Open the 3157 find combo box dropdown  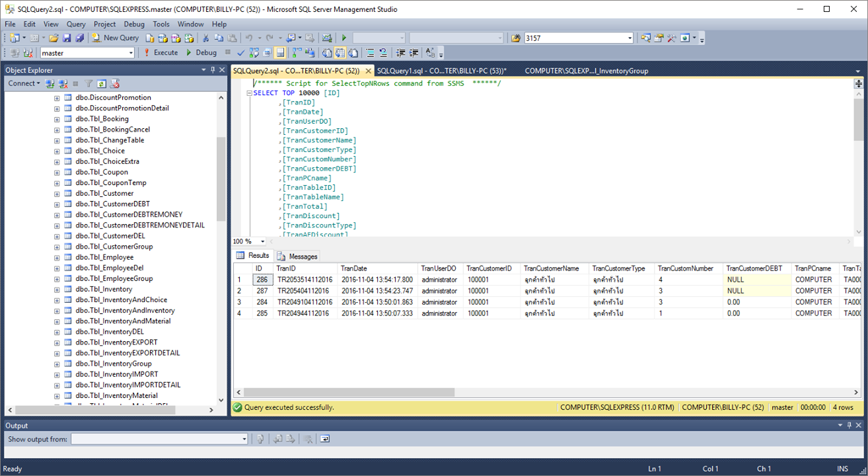pos(630,38)
